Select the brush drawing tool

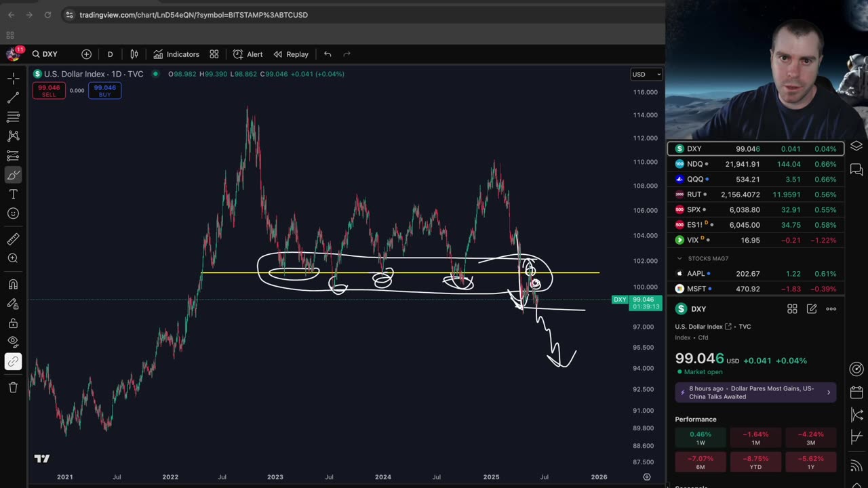tap(13, 176)
